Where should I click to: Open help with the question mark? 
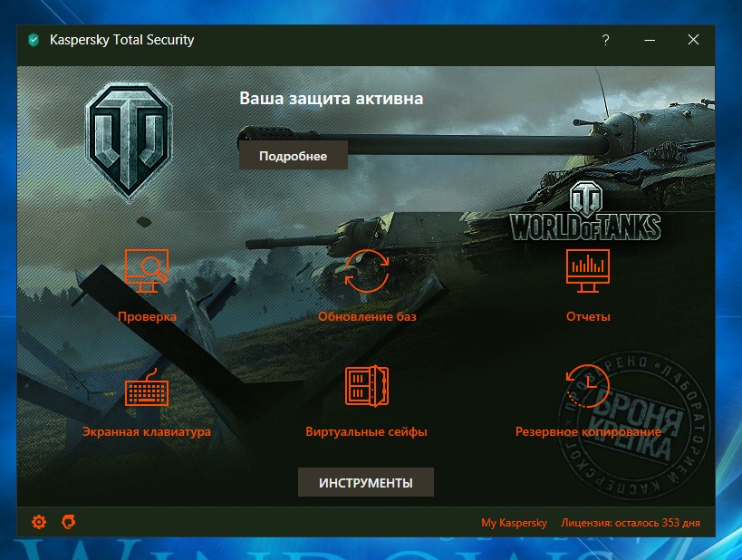605,40
